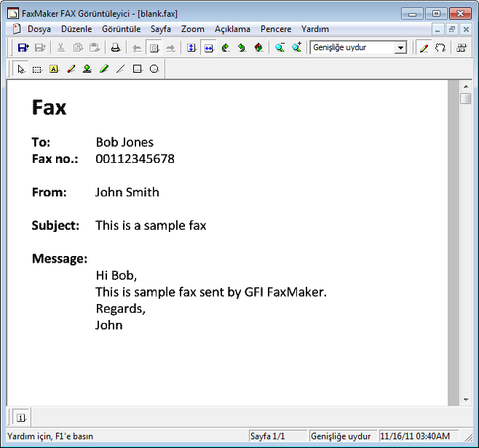The image size is (479, 448).
Task: Click the Save fax icon
Action: click(23, 47)
